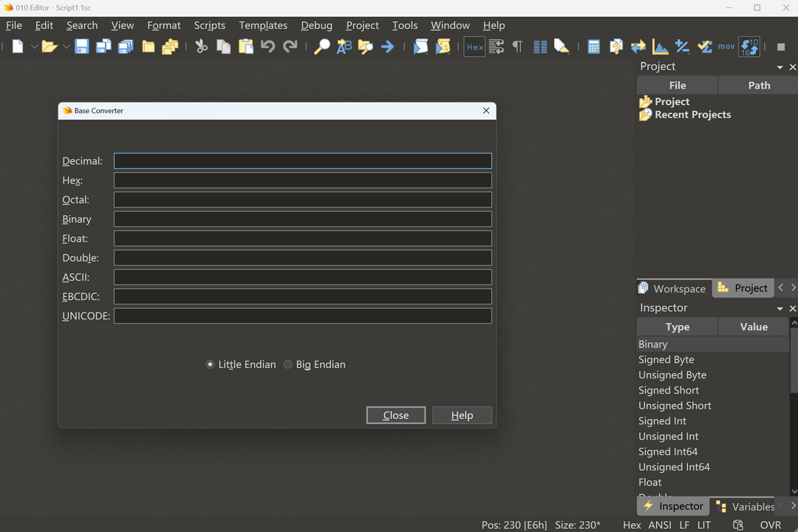Toggle Hex display mode in the toolbar
The height and width of the screenshot is (532, 798).
pos(474,47)
